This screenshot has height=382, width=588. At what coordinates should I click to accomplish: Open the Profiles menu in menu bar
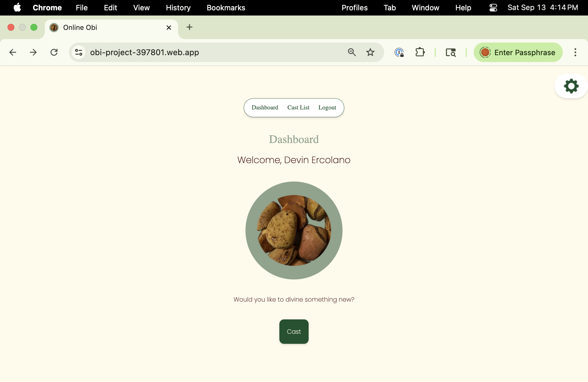click(x=355, y=7)
